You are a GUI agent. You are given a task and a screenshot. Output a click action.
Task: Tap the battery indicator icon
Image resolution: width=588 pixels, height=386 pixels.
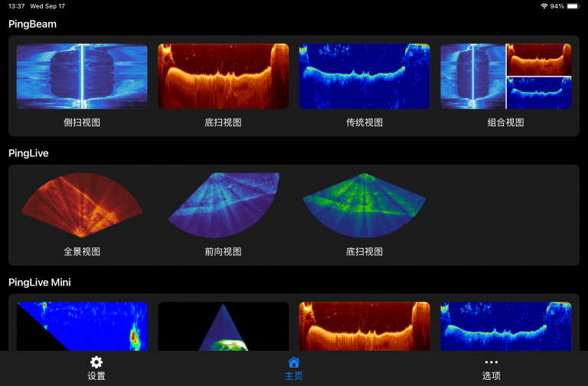pos(574,6)
